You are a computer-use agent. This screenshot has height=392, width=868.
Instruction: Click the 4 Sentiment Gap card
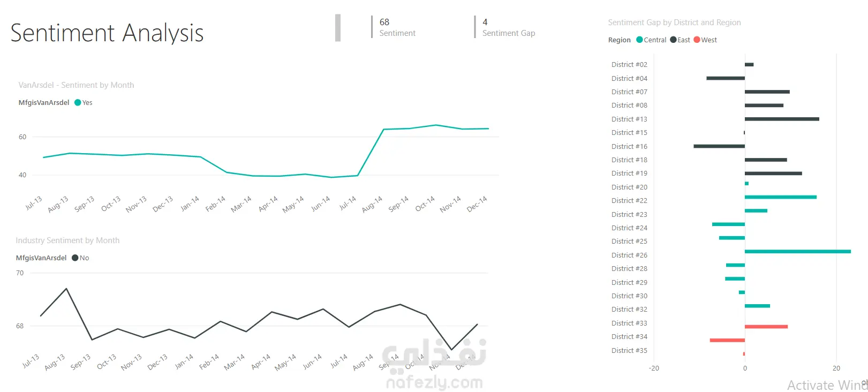pyautogui.click(x=508, y=27)
